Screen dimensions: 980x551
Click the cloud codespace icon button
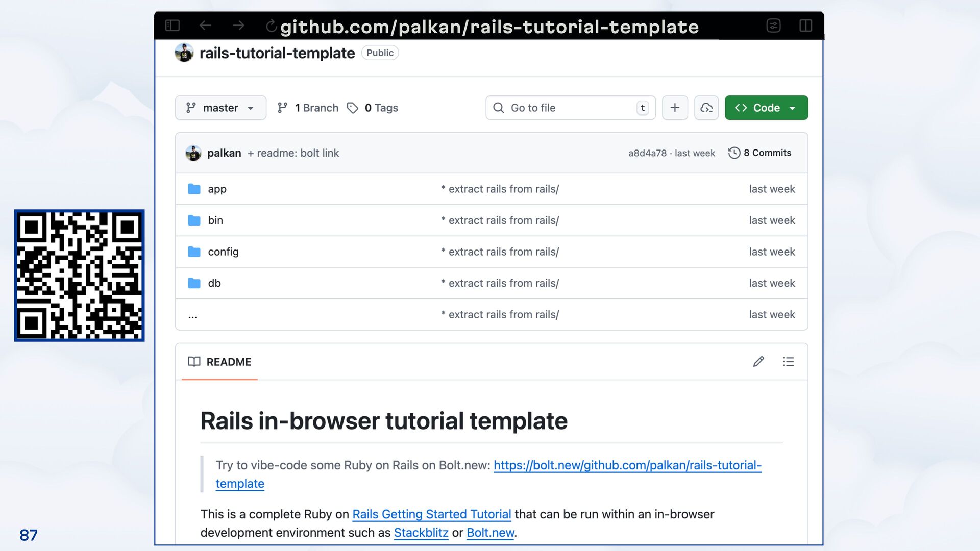(x=706, y=108)
